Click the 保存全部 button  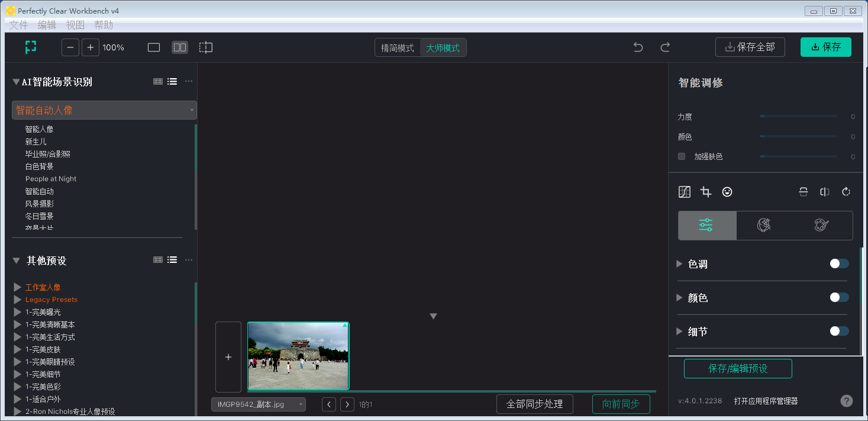[x=750, y=47]
